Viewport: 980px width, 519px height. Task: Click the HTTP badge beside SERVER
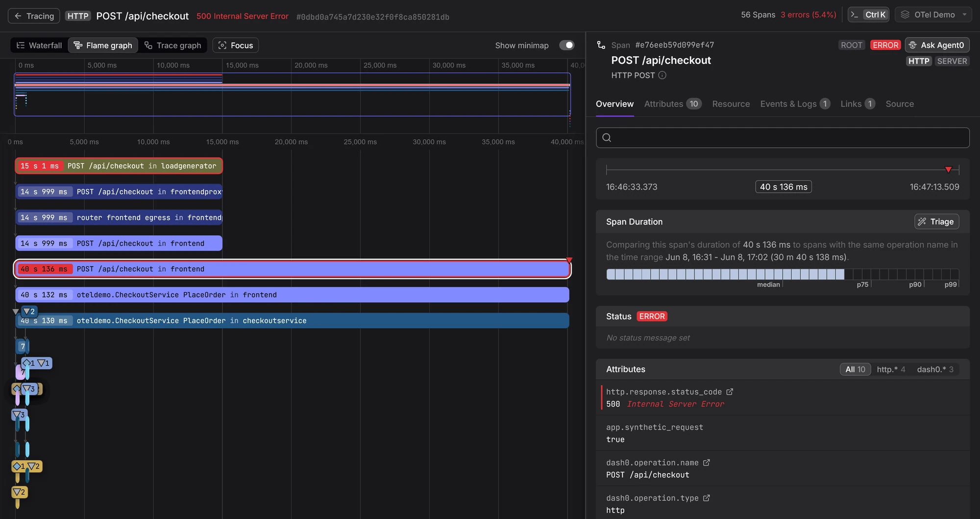[918, 61]
